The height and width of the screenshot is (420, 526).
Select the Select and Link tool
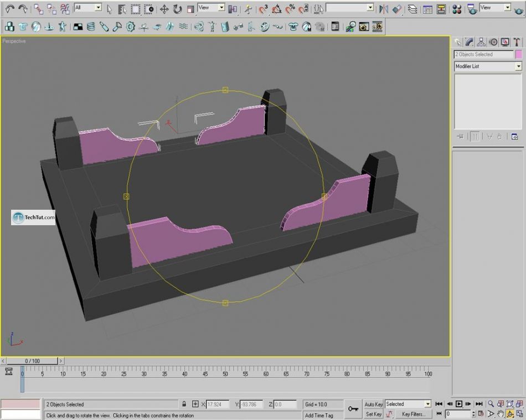pyautogui.click(x=39, y=9)
